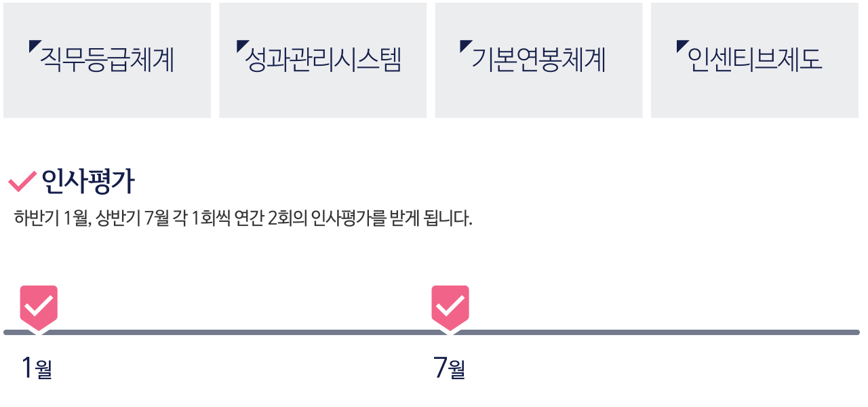
Task: Select the July pink check marker
Action: pyautogui.click(x=450, y=309)
